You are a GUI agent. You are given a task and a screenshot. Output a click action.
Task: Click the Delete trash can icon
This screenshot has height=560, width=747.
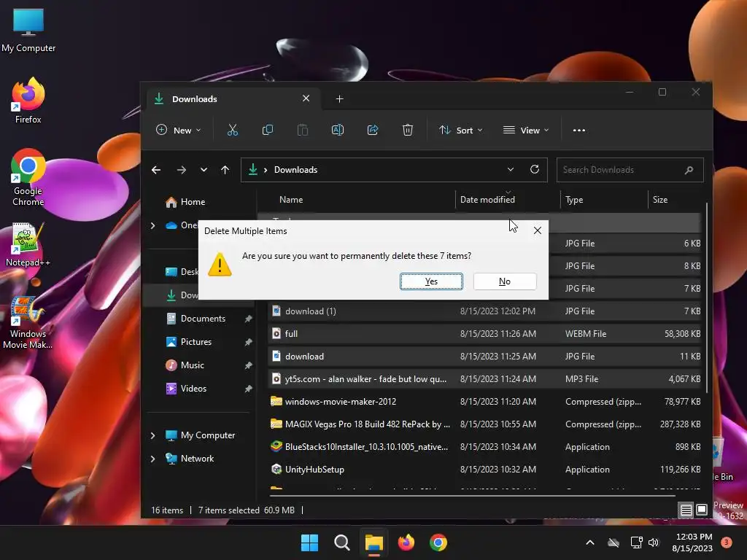click(x=407, y=130)
